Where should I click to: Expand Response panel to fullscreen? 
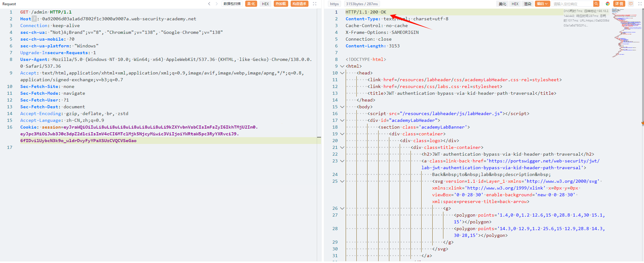coord(640,4)
